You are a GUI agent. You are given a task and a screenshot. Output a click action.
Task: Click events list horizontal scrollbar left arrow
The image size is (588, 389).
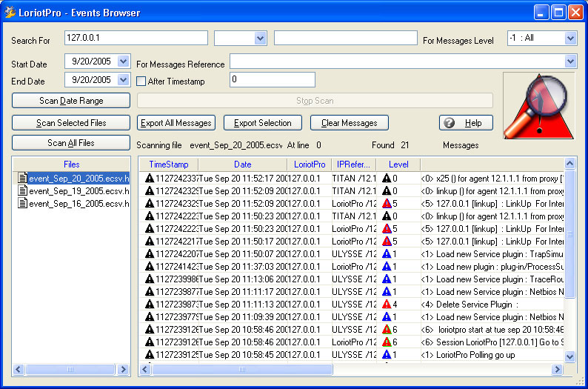(145, 369)
